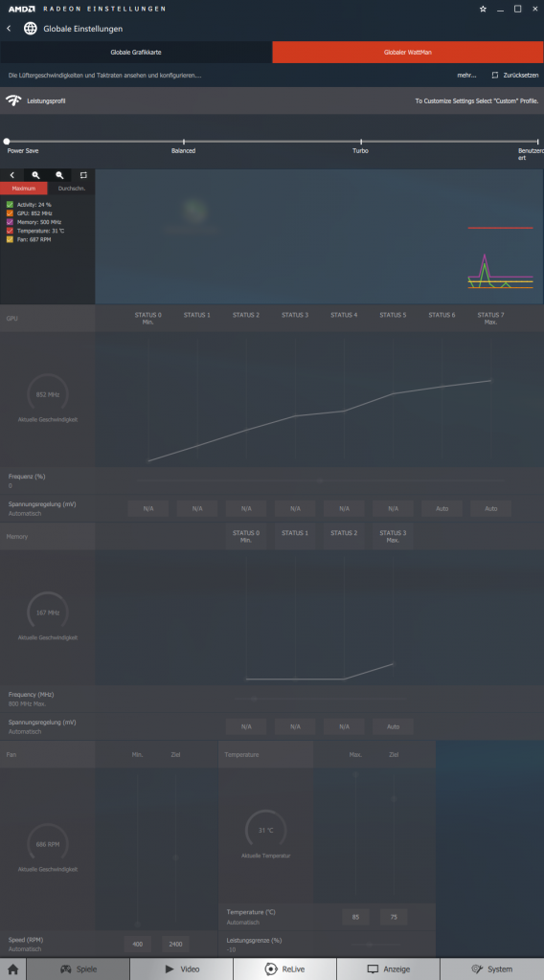Click the monitor icon for Anzeige
Viewport: 544px width, 980px height.
point(374,969)
